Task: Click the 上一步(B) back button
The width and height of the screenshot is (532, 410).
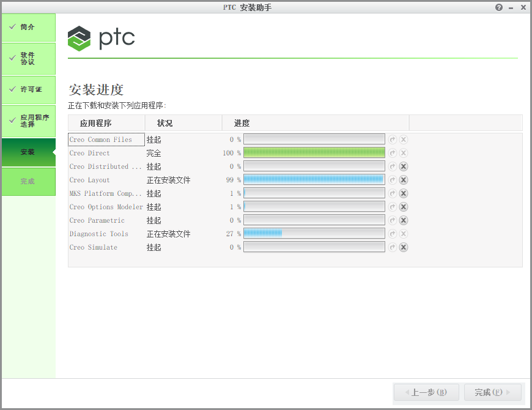Action: (426, 392)
